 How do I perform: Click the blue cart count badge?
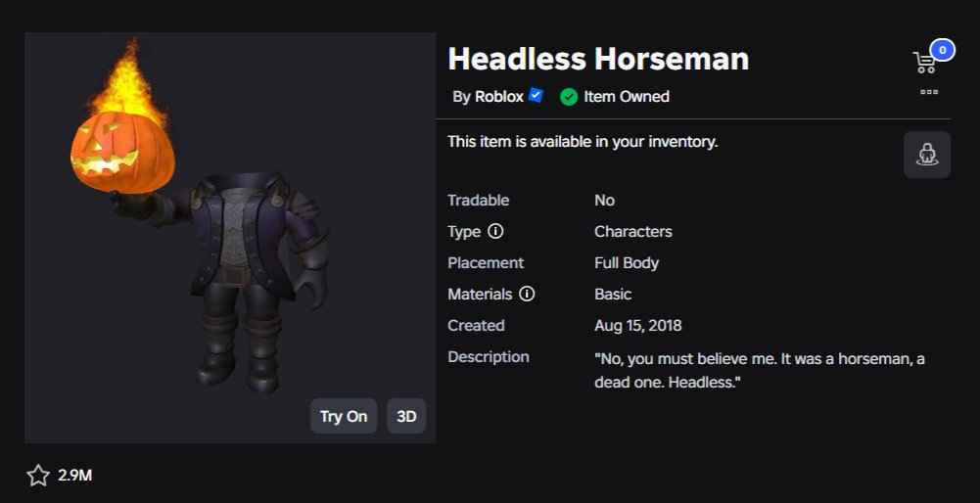pos(942,50)
